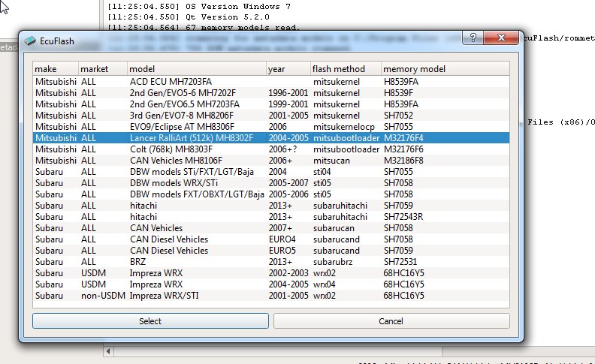Click the EcuFlash icon in dialog title bar

pyautogui.click(x=30, y=41)
